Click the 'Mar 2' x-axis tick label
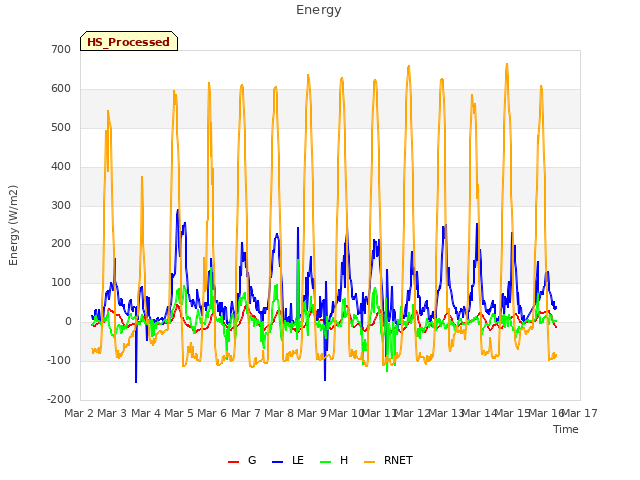The width and height of the screenshot is (640, 480). tap(79, 413)
